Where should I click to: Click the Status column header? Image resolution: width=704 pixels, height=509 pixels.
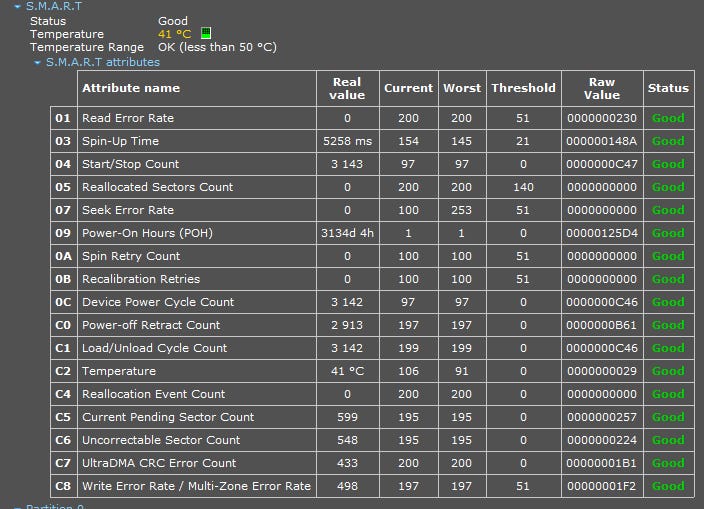668,88
